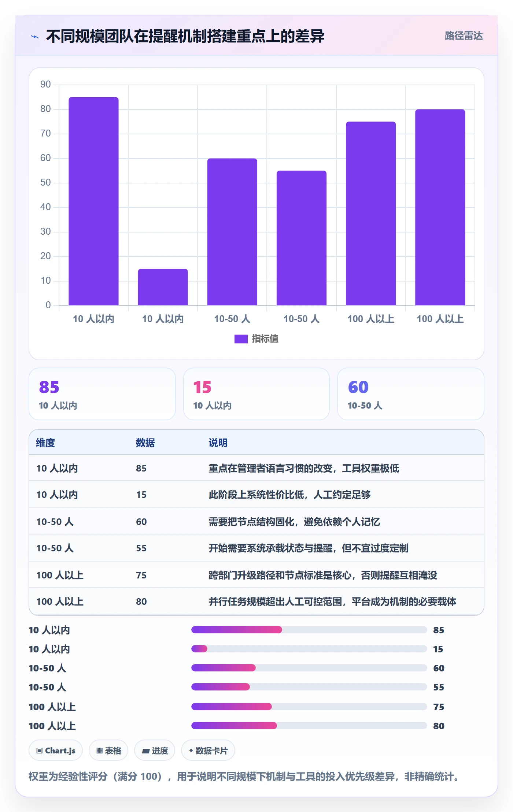Click the lightning icon beside the title
Image resolution: width=513 pixels, height=812 pixels.
35,37
